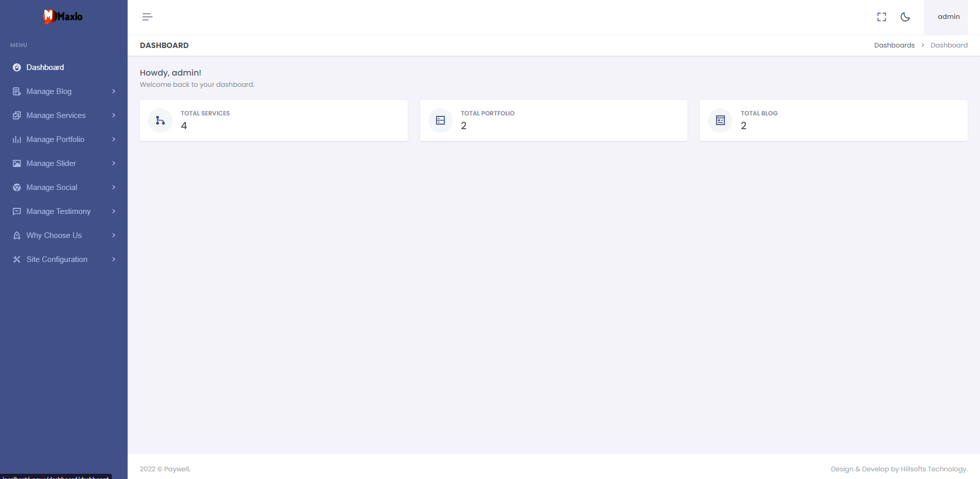Open the Dashboard menu item
Viewport: 980px width, 479px height.
coord(64,67)
